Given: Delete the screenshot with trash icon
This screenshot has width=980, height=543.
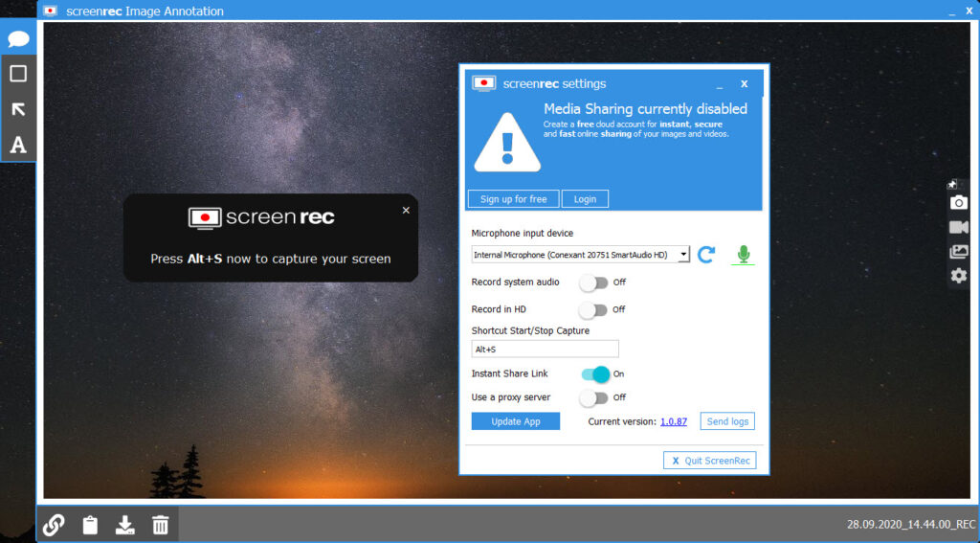Looking at the screenshot, I should (160, 524).
